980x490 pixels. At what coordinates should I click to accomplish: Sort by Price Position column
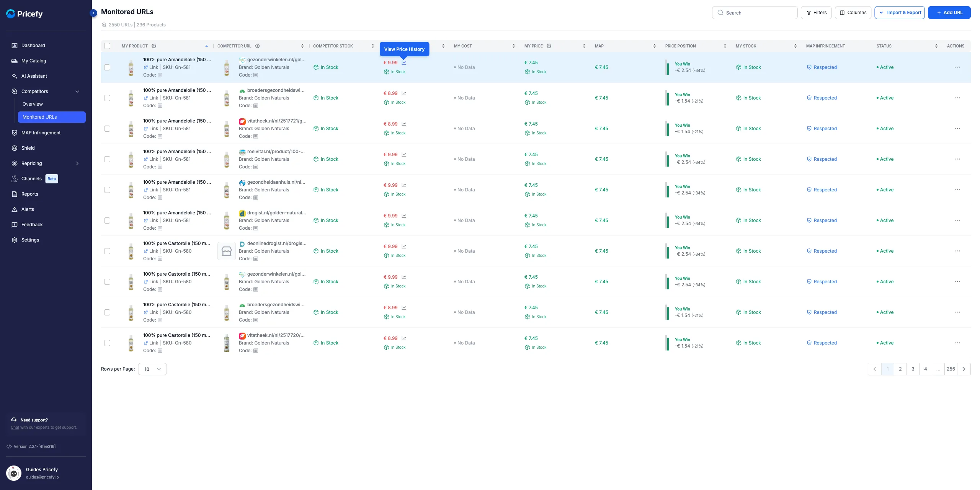tap(725, 46)
